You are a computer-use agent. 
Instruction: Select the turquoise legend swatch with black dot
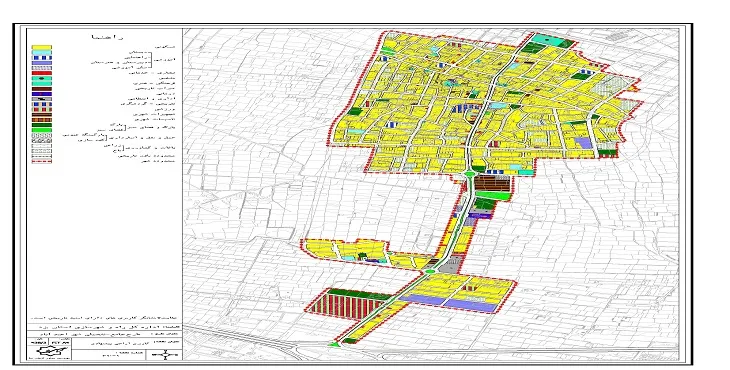pos(41,78)
